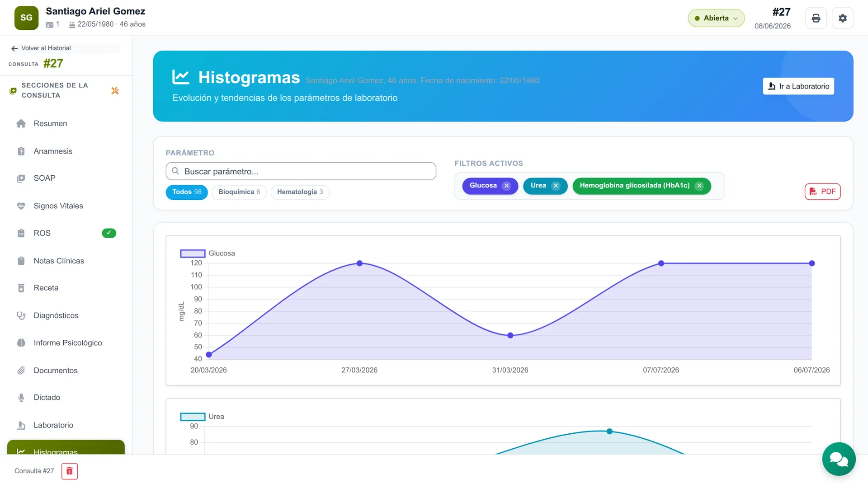Remove the Urea filter chip
The height and width of the screenshot is (488, 868).
556,186
